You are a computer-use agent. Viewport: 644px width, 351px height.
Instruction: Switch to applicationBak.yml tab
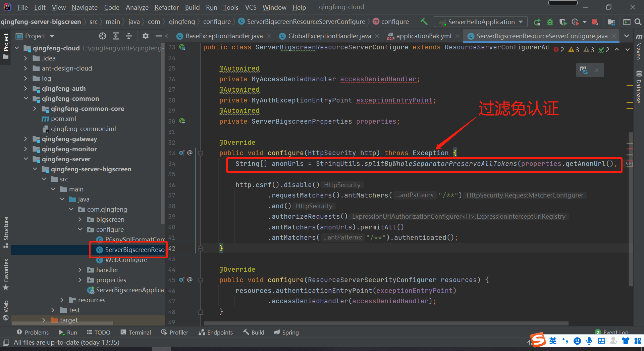(424, 36)
